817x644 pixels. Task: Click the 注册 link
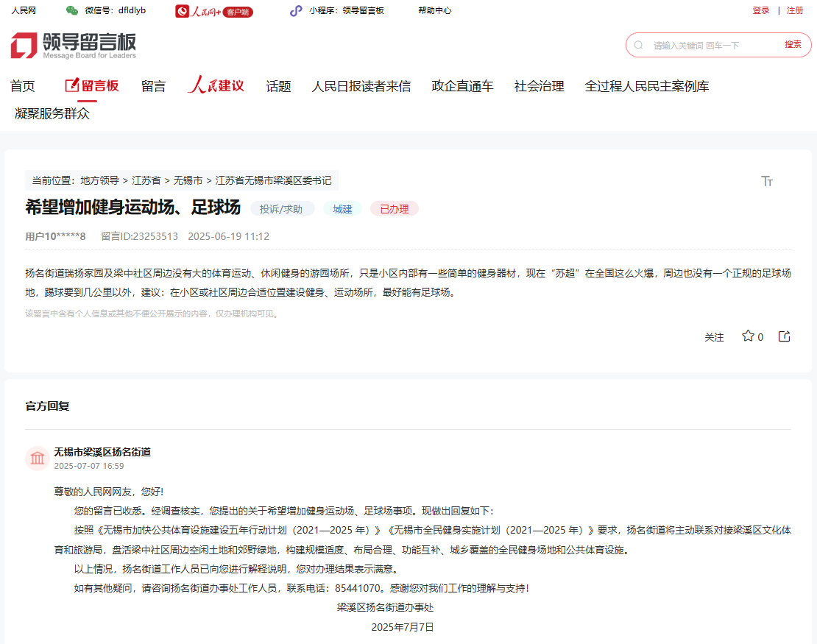796,10
